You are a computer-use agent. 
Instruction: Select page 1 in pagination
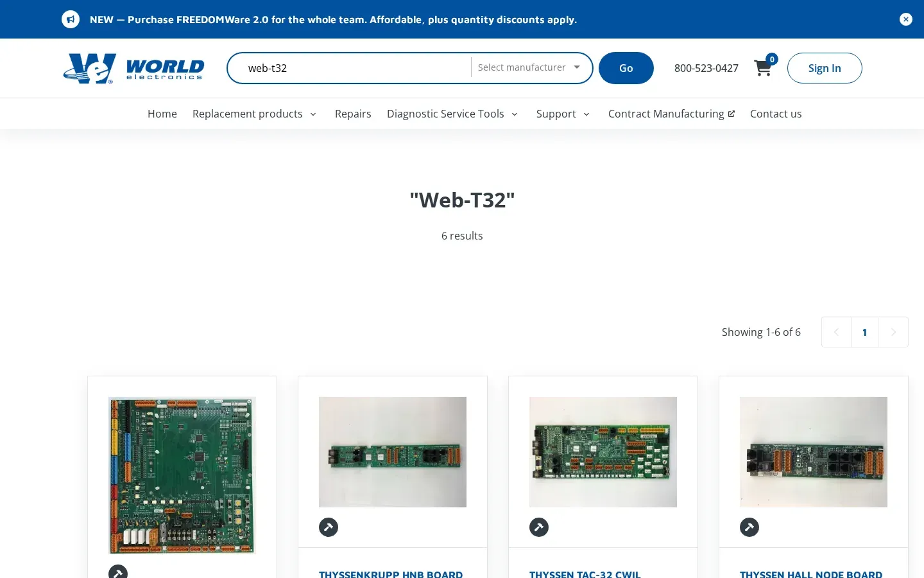click(x=865, y=332)
